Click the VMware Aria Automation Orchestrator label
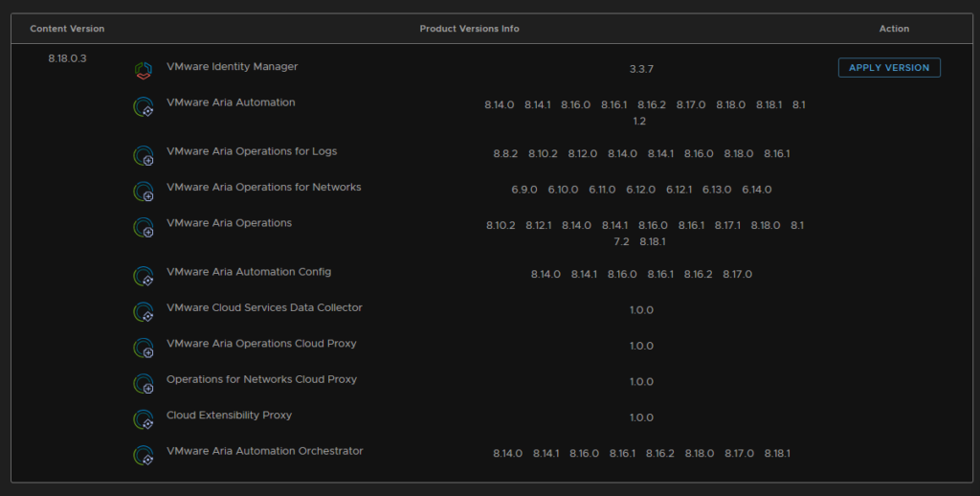980x496 pixels. pos(264,450)
